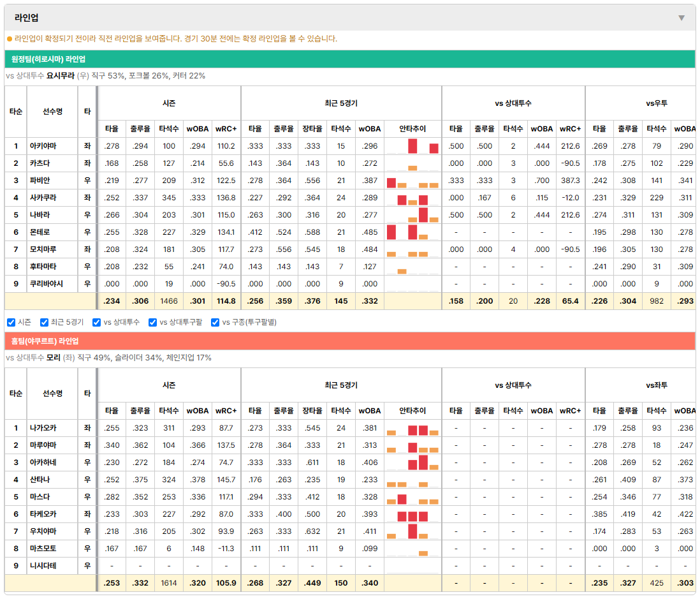Uncheck the 최근 5경기 checkbox

(44, 322)
